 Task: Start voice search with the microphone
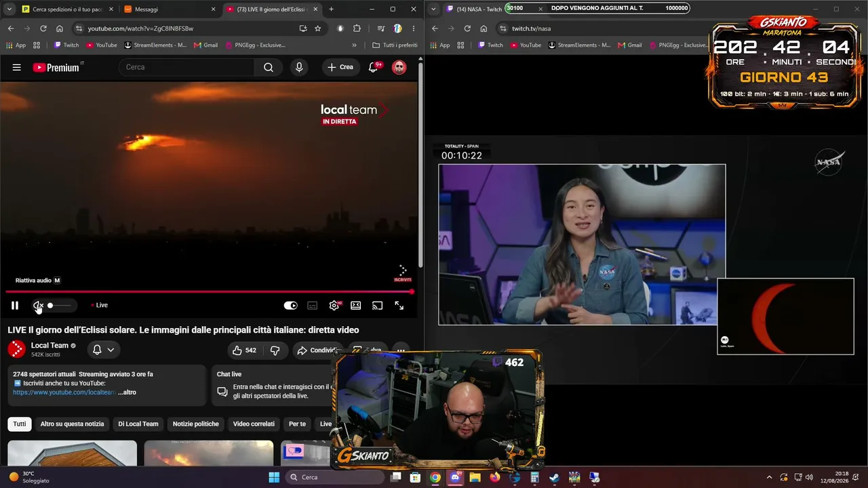(x=299, y=67)
